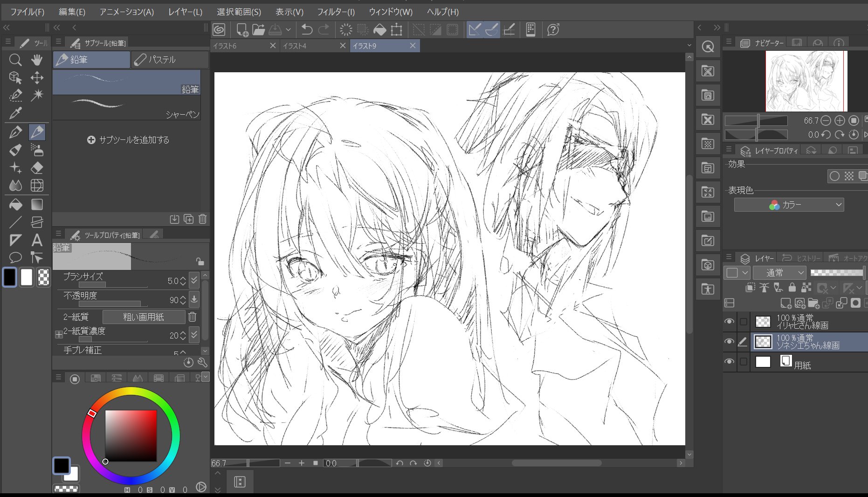Open the フィルター menu
868x497 pixels.
336,12
